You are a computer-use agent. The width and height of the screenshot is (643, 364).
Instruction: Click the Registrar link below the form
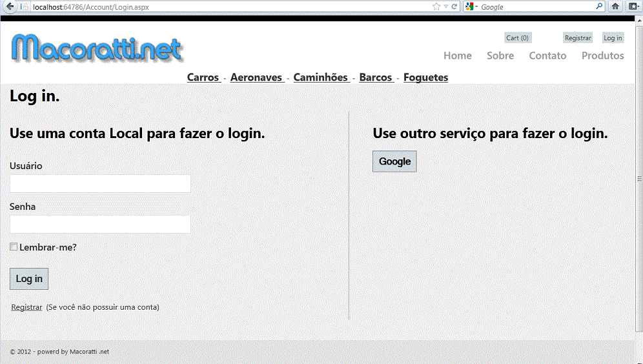click(x=26, y=307)
